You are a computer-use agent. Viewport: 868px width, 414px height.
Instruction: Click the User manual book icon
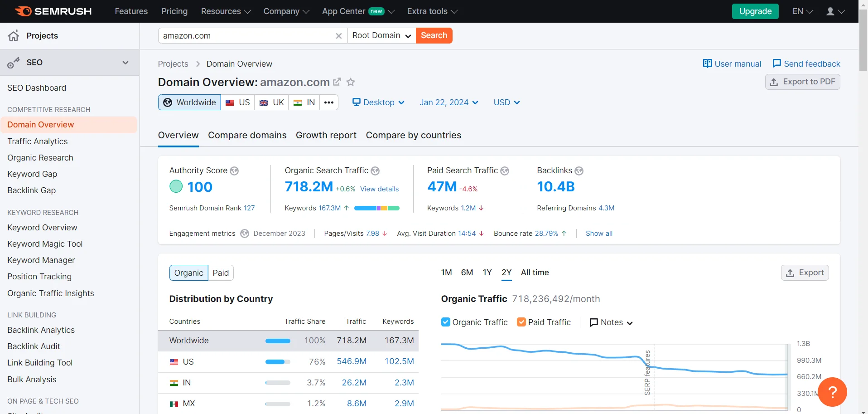pos(707,63)
